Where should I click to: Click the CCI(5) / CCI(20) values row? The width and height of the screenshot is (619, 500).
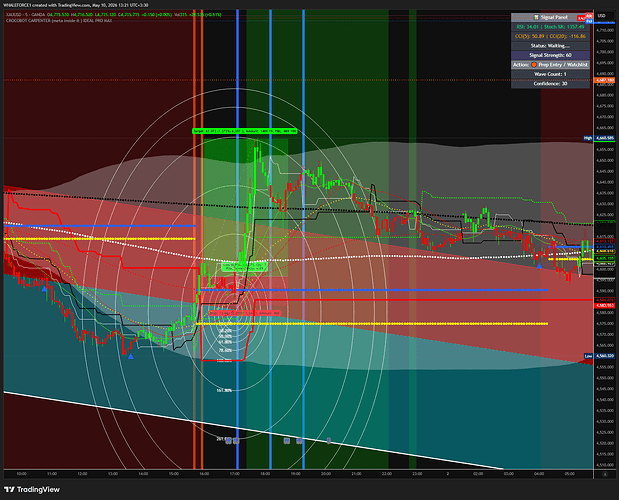coord(550,36)
